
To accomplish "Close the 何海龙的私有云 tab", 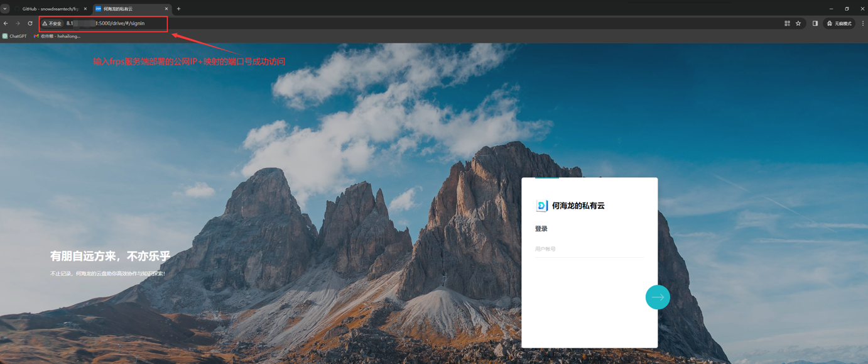I will [166, 9].
